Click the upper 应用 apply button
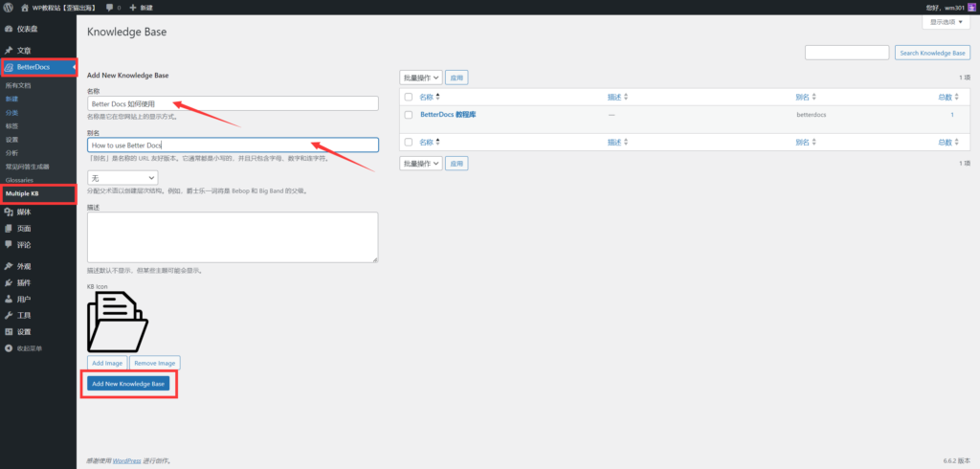The image size is (980, 469). click(457, 78)
